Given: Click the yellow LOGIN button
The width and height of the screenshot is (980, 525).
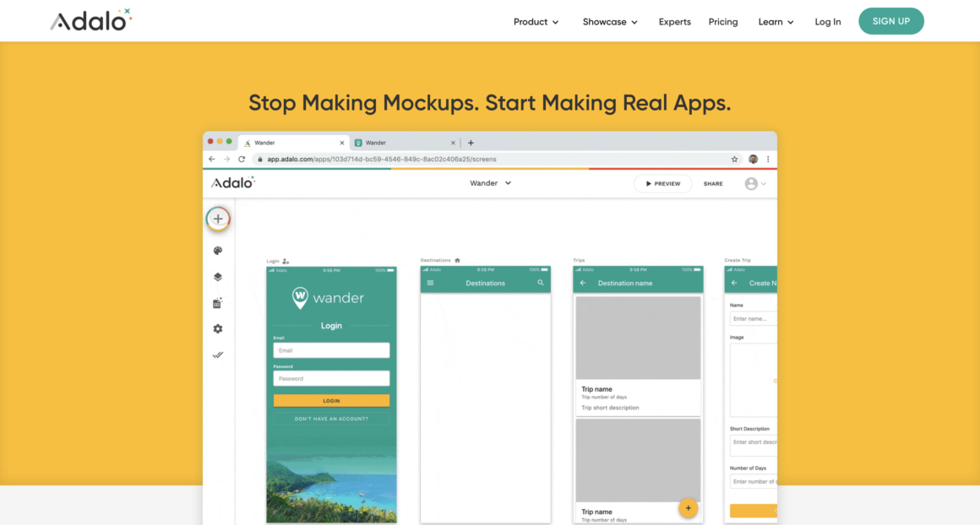Looking at the screenshot, I should click(x=331, y=400).
